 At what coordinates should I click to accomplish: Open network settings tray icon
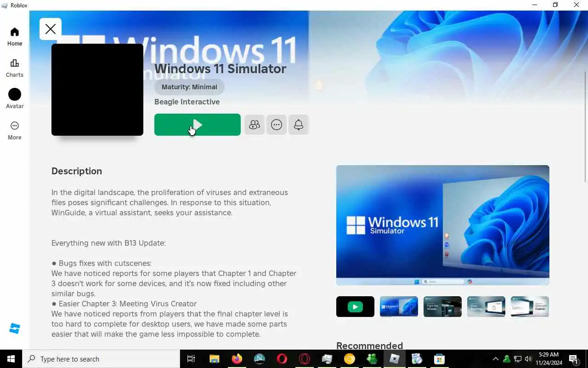pos(518,359)
